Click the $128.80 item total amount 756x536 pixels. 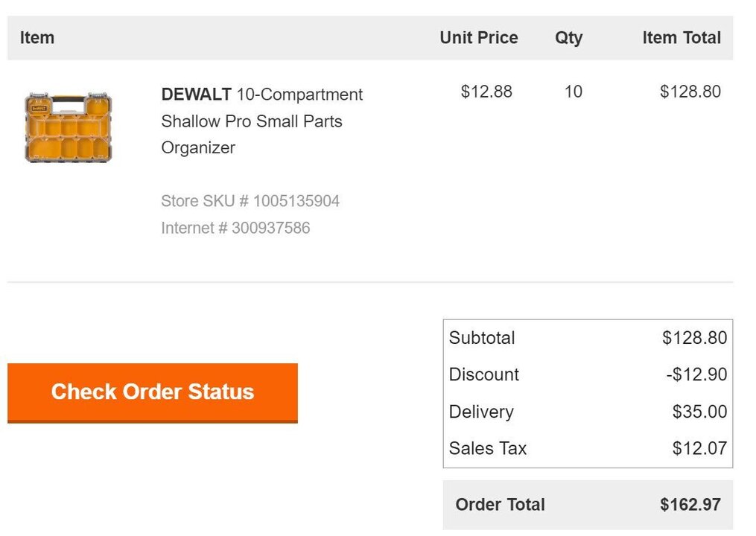(690, 92)
